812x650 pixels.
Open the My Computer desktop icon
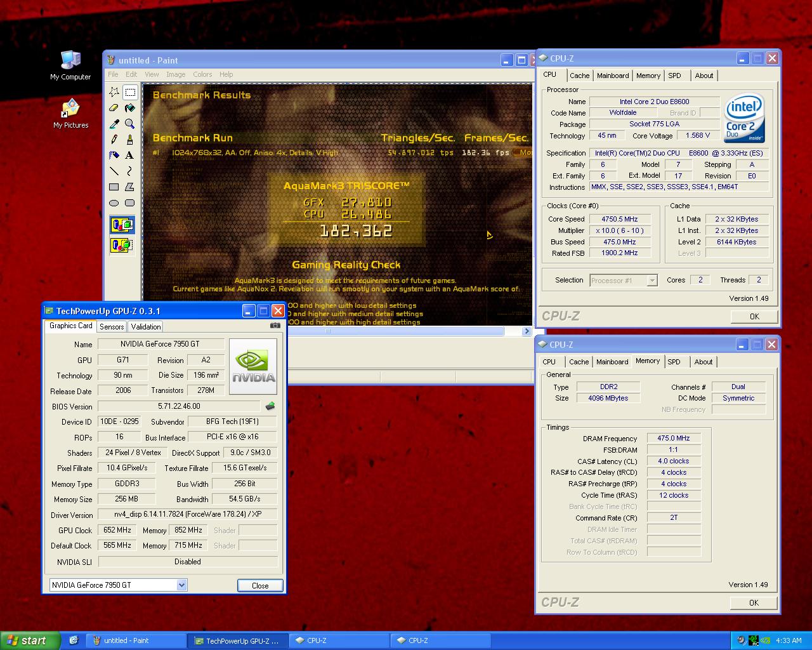pyautogui.click(x=70, y=65)
